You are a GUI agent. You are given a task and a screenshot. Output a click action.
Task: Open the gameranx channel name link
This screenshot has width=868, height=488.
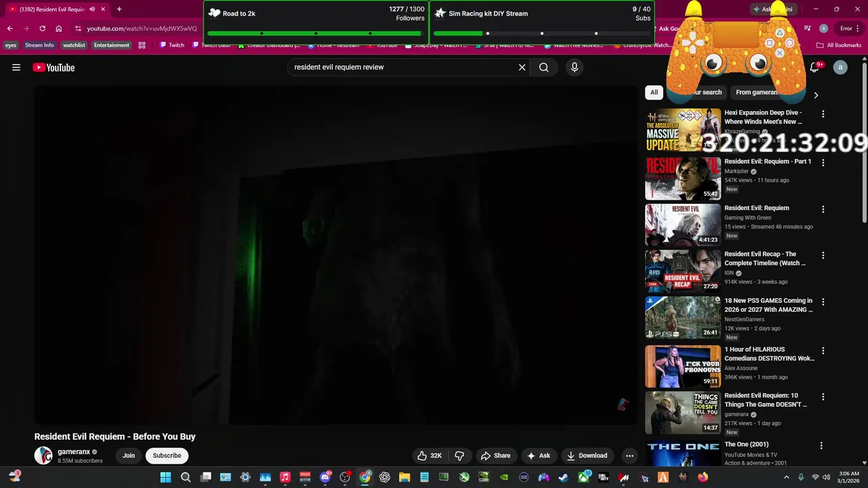tap(74, 451)
